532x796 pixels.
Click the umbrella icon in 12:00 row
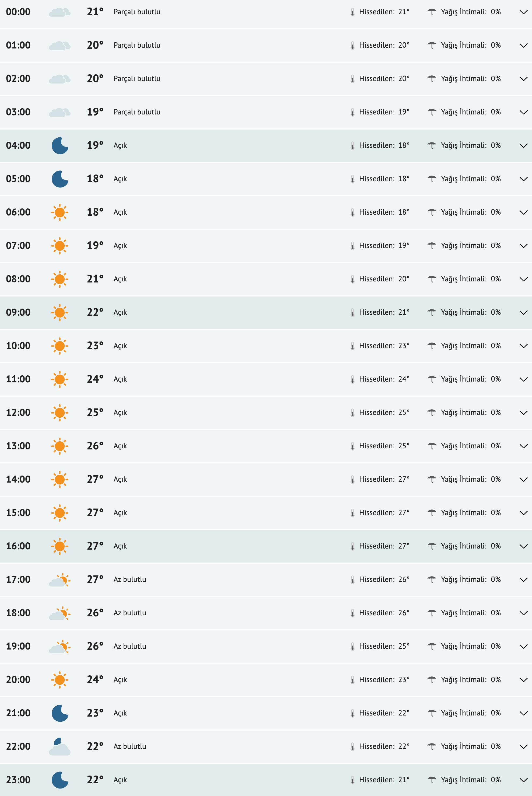(x=432, y=413)
